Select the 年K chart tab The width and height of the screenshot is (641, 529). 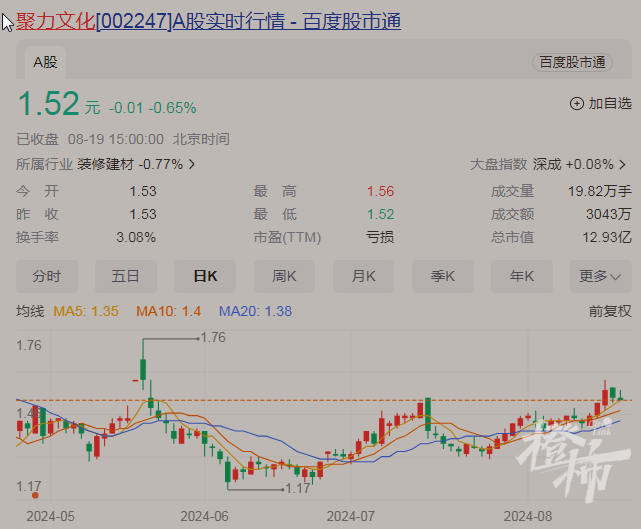(522, 276)
